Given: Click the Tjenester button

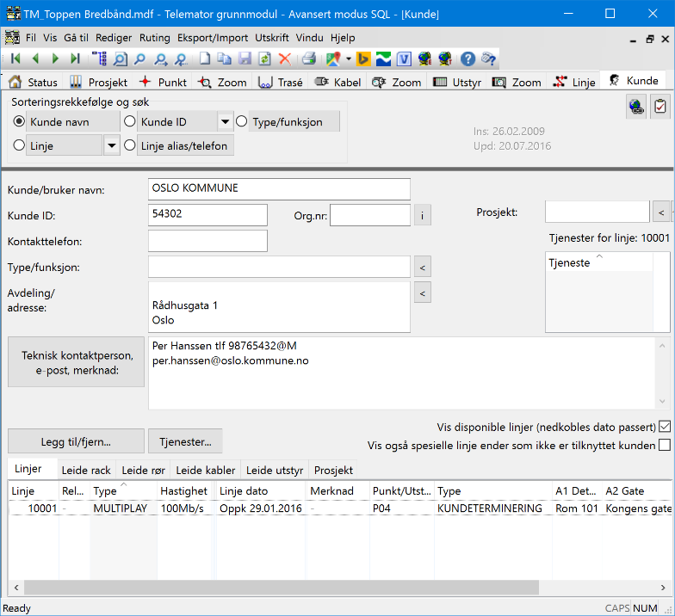Looking at the screenshot, I should click(x=185, y=441).
